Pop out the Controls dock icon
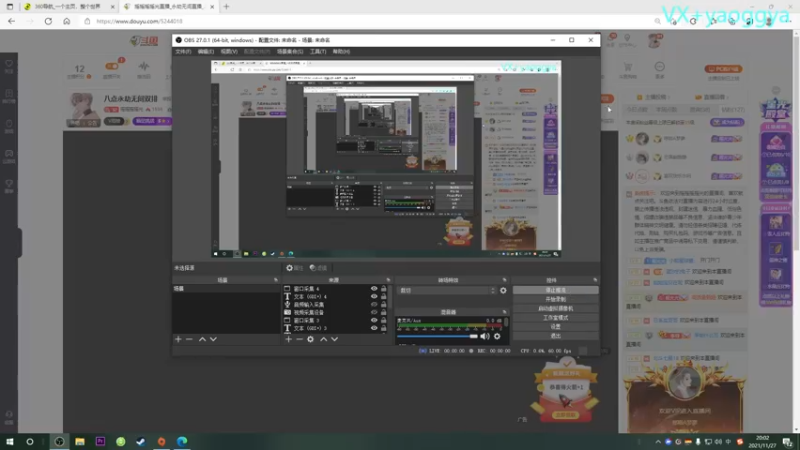The height and width of the screenshot is (450, 800). pyautogui.click(x=595, y=280)
